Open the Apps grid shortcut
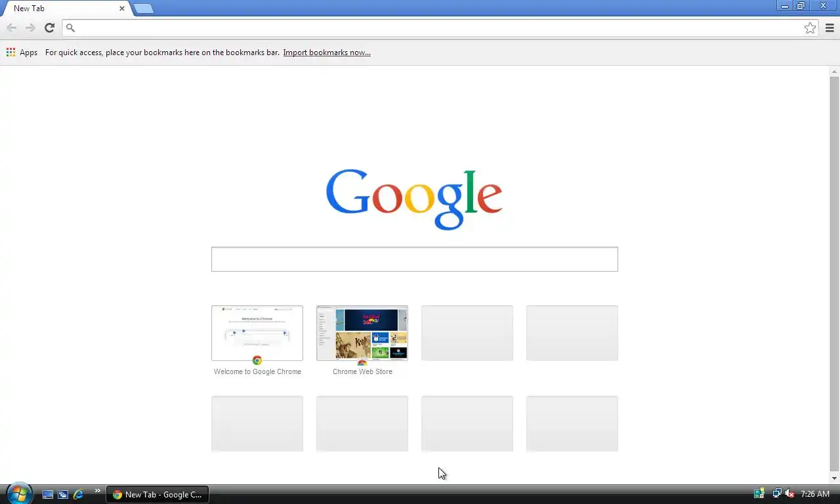The image size is (840, 504). click(x=22, y=52)
